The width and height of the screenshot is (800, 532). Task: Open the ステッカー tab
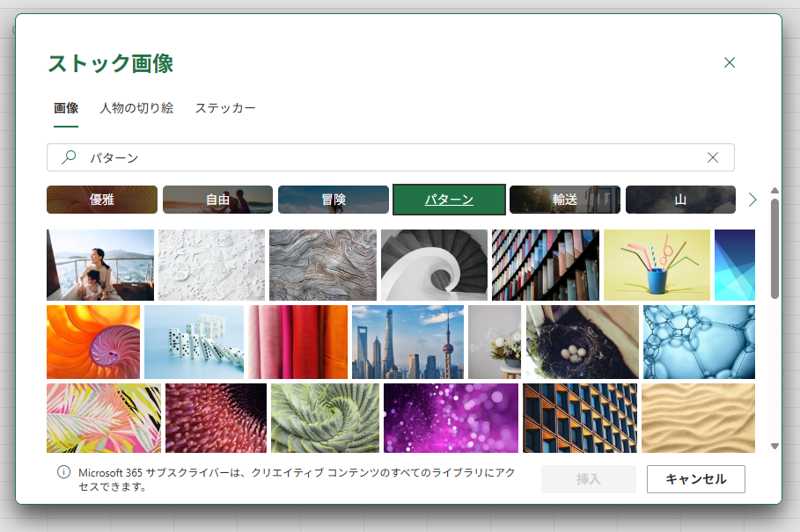click(225, 108)
